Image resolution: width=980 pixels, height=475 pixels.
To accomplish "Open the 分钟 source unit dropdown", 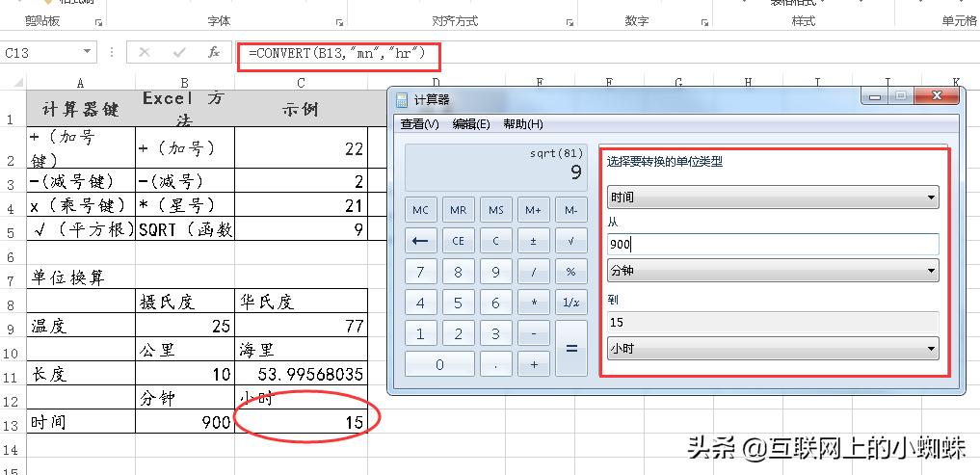I will click(773, 271).
